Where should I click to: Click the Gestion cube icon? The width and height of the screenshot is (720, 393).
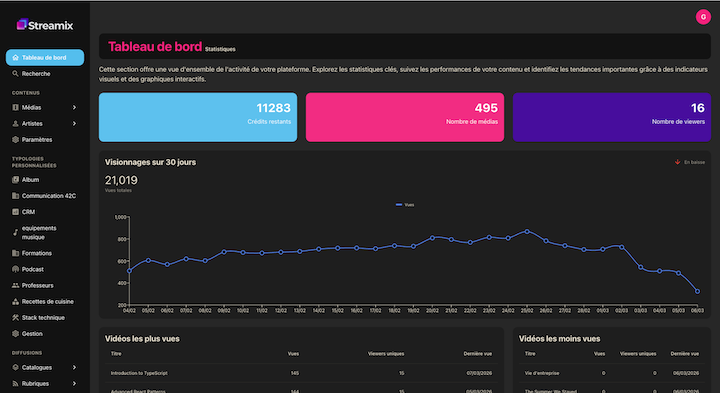(x=16, y=334)
